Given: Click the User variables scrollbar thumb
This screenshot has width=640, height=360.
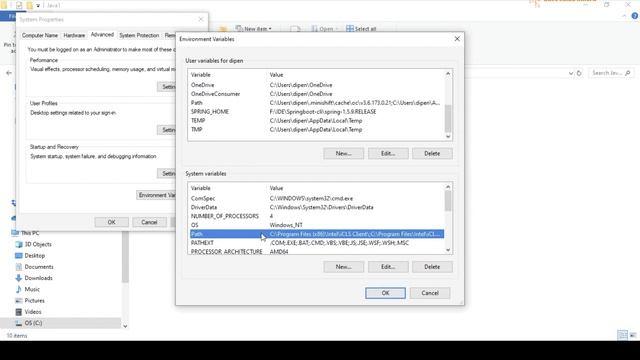Looking at the screenshot, I should [448, 118].
